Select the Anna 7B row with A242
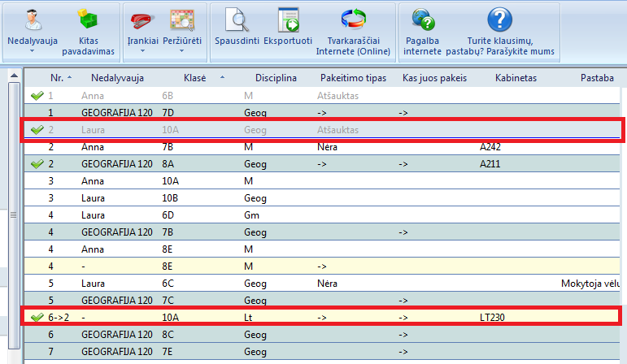 (x=325, y=147)
